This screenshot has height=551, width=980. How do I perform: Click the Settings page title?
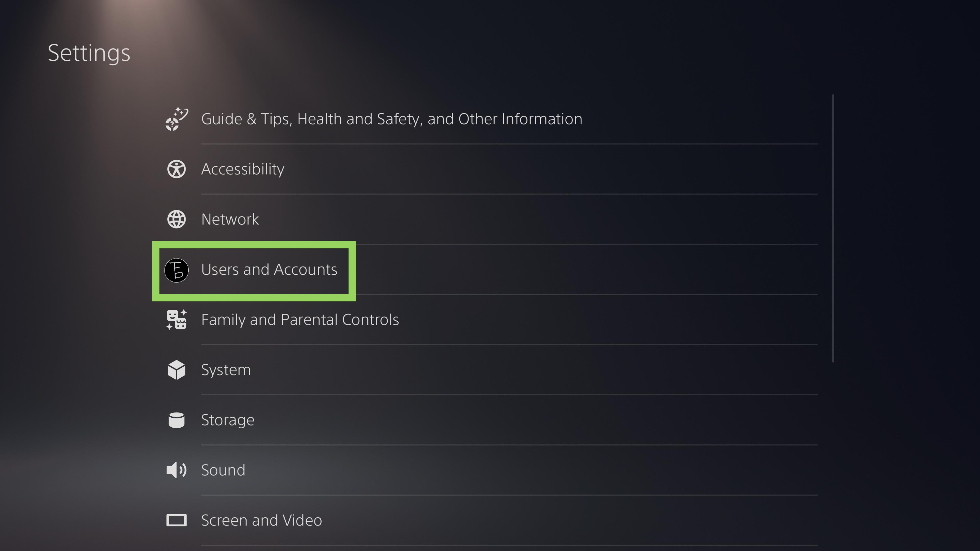pos(89,53)
